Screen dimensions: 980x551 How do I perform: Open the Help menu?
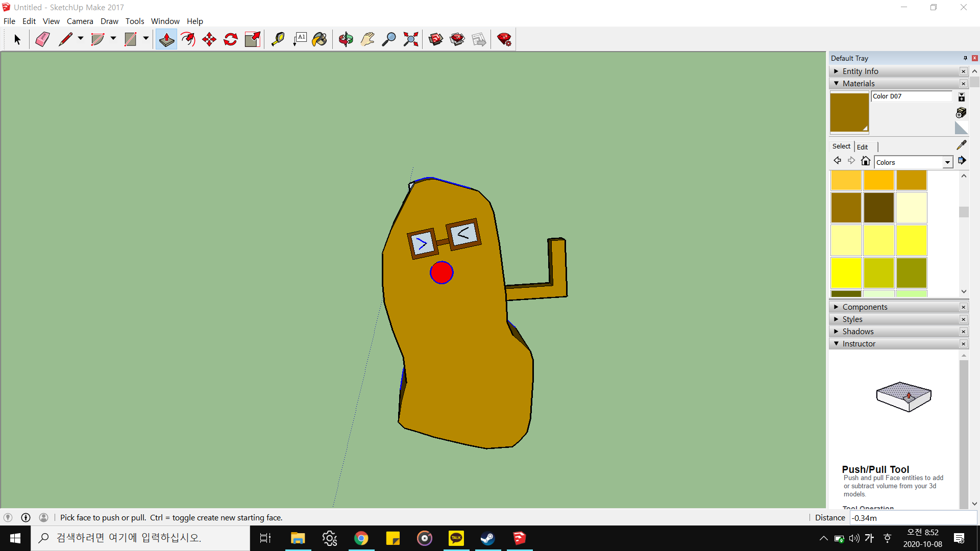(194, 21)
